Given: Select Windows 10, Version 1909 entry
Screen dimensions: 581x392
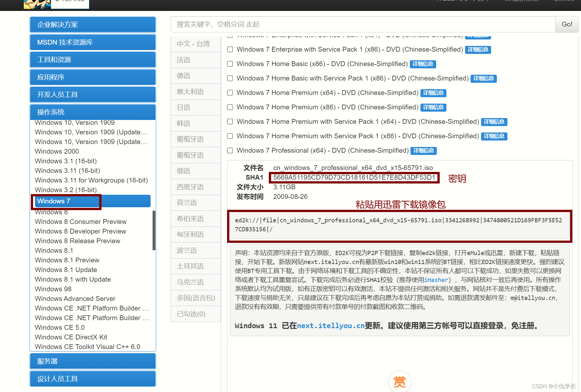Looking at the screenshot, I should pyautogui.click(x=75, y=123).
